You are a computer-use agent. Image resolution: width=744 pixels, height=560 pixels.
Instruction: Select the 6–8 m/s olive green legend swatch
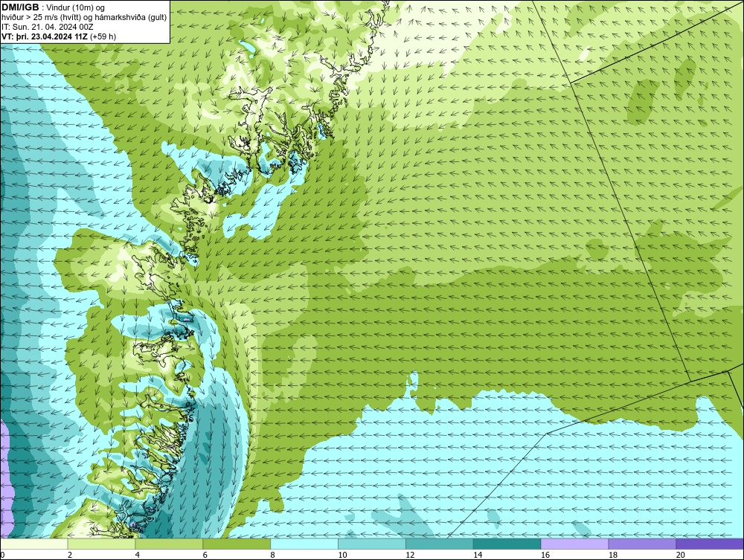coord(237,544)
